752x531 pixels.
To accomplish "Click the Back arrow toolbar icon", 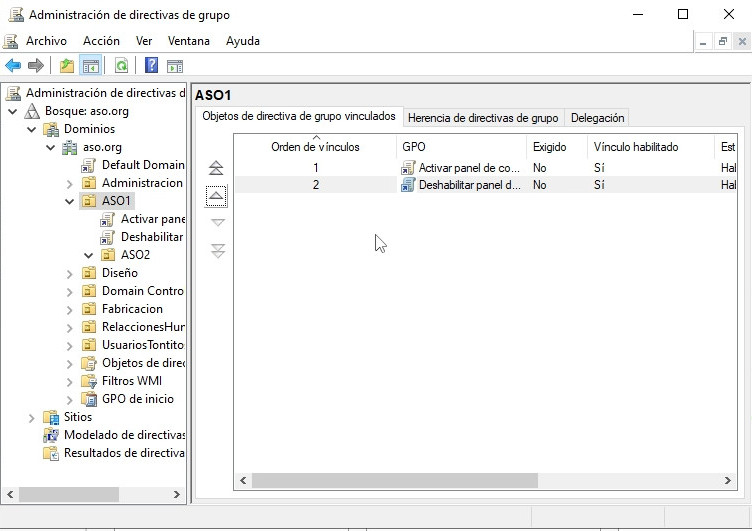I will click(x=13, y=66).
